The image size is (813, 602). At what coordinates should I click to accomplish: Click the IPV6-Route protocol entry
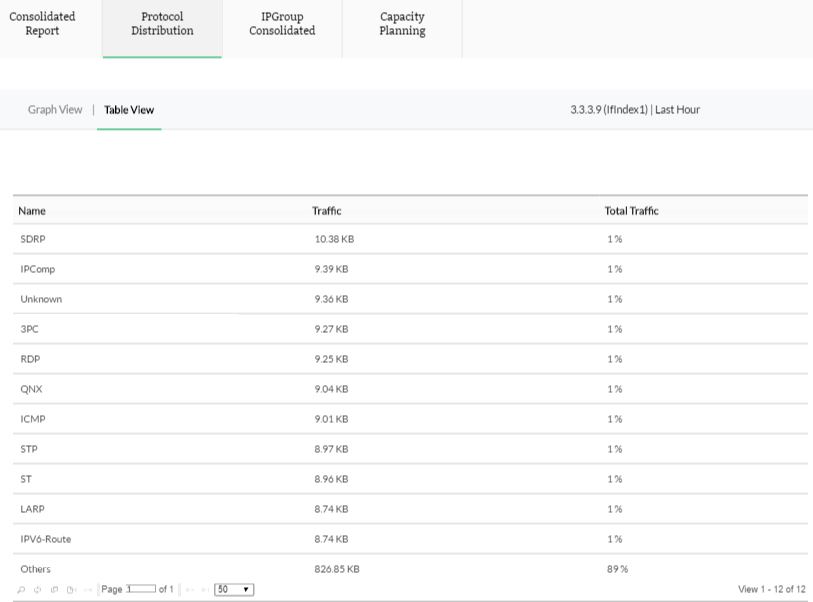(46, 539)
